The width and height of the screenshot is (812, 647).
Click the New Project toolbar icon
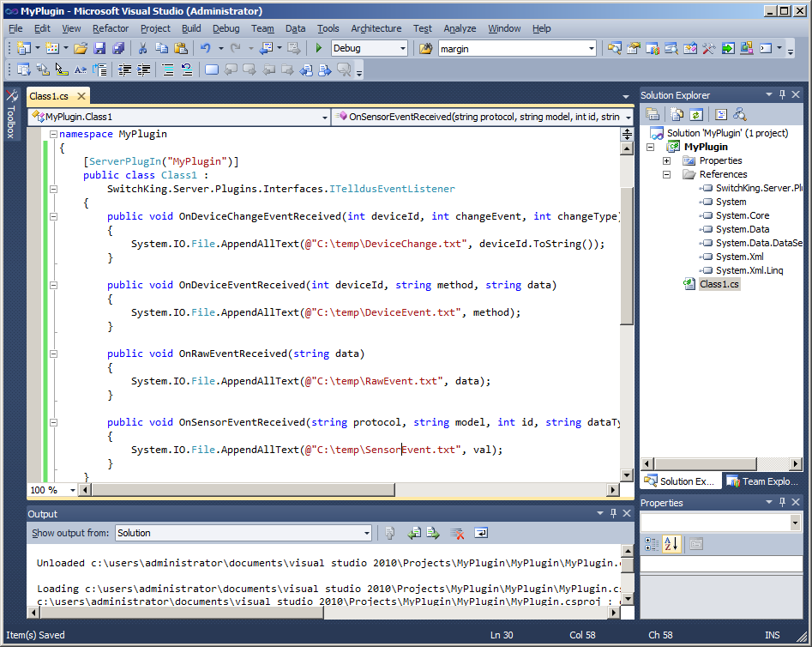(24, 48)
